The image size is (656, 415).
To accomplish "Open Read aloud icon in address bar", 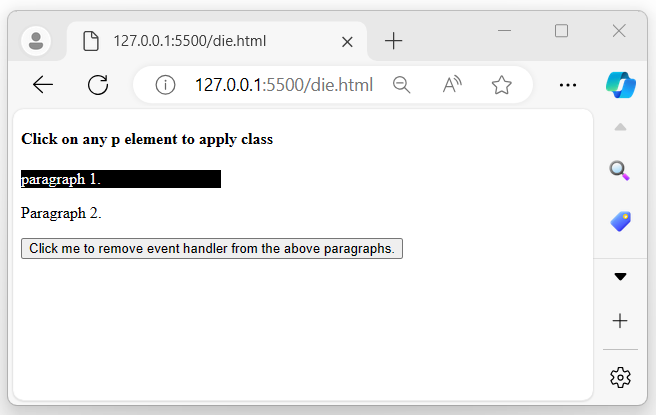I will tap(452, 85).
